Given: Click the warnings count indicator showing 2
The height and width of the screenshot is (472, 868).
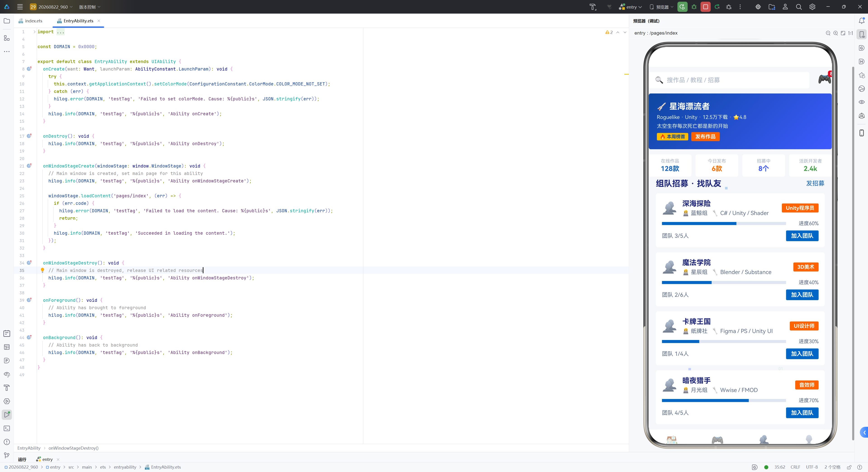Looking at the screenshot, I should pyautogui.click(x=609, y=32).
